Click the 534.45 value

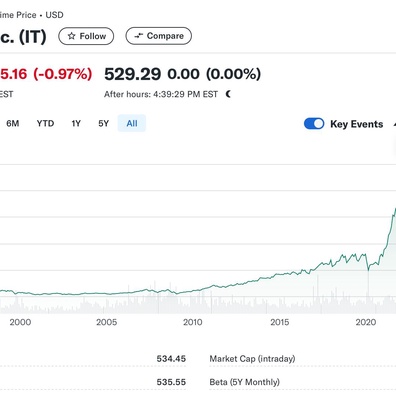click(x=171, y=359)
